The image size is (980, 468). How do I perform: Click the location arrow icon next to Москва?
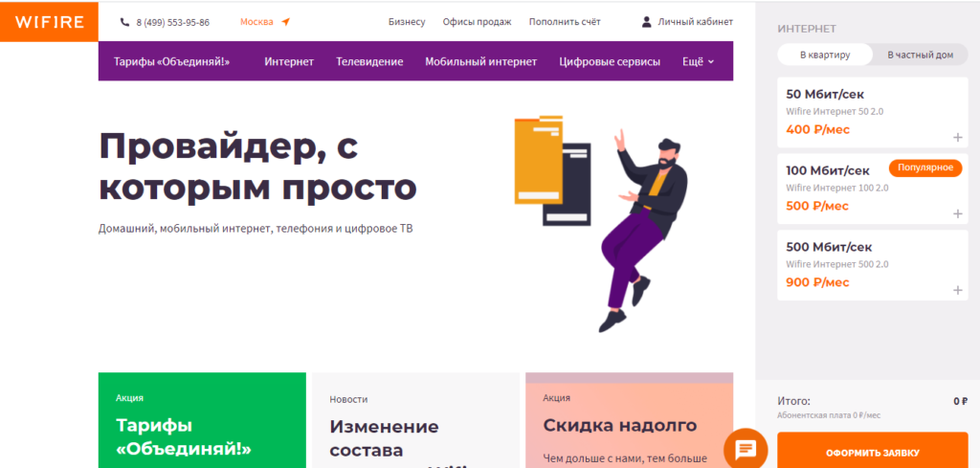285,22
